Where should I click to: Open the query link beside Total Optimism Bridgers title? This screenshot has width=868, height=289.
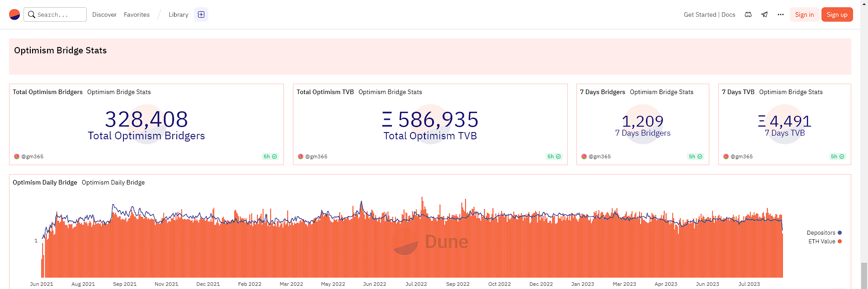pos(119,92)
